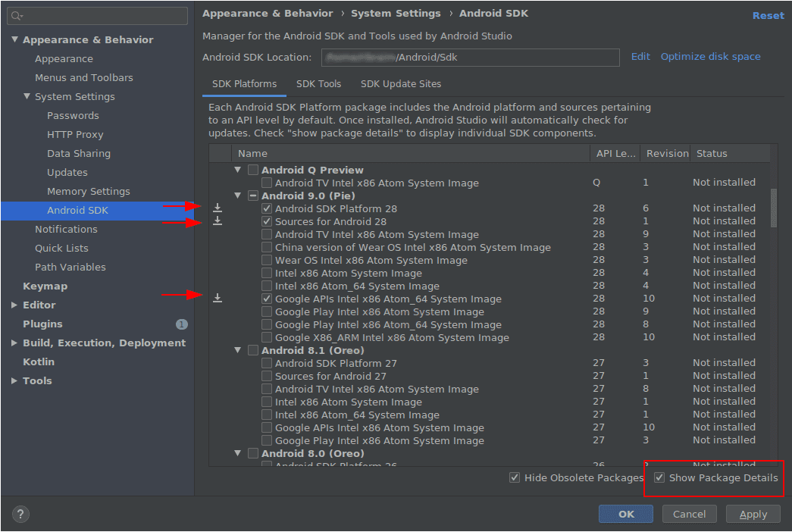Click download icon beside Google APIs Atom_64 image
The image size is (792, 532).
[x=218, y=299]
